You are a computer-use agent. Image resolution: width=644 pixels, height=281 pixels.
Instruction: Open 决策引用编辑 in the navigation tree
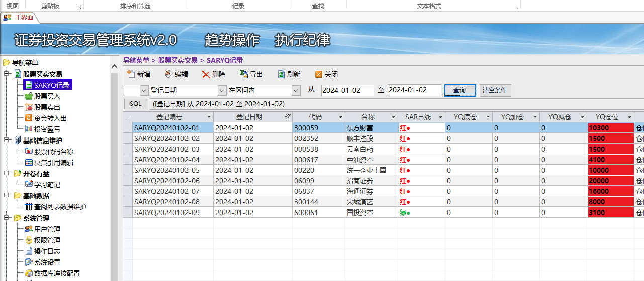tap(49, 163)
